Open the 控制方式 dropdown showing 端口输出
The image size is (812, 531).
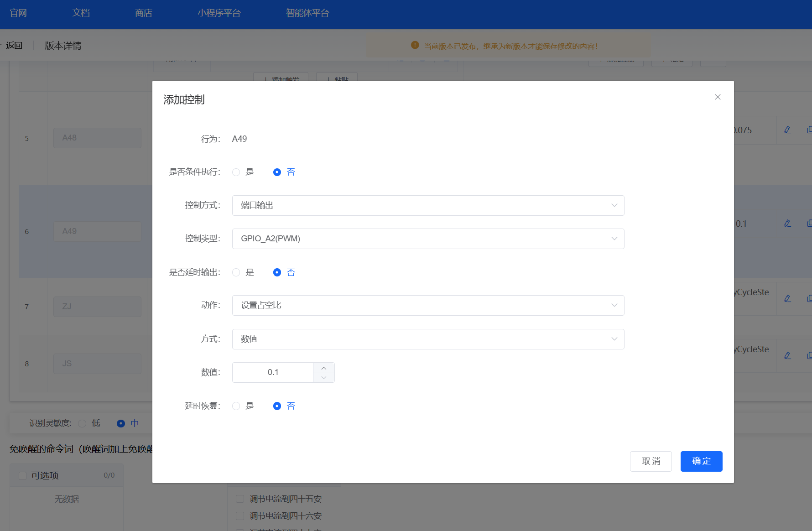pyautogui.click(x=428, y=205)
